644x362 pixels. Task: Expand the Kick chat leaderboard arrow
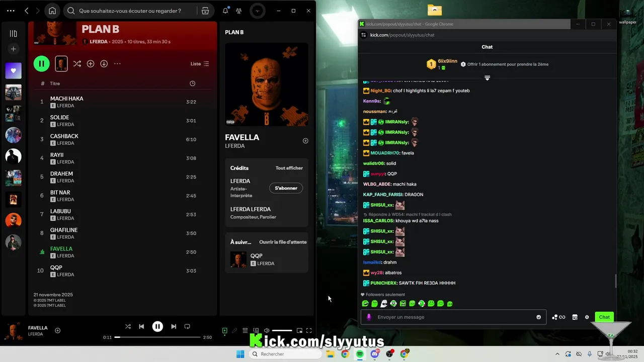[x=487, y=78]
